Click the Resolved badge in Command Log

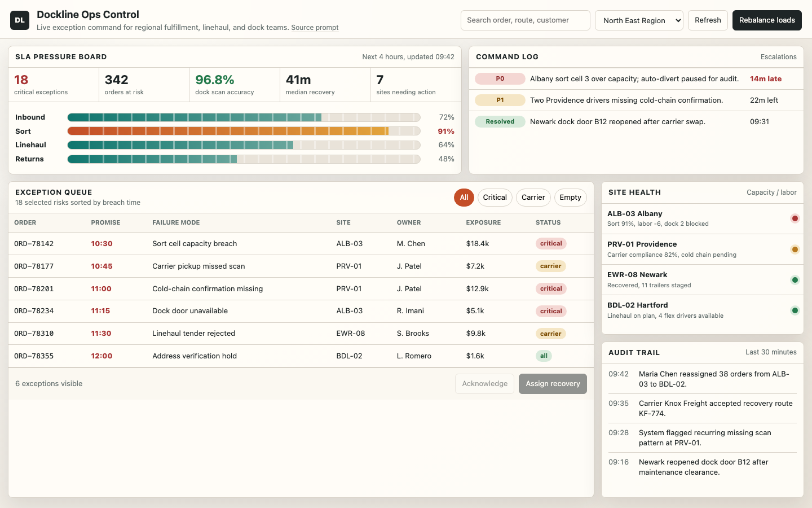500,122
